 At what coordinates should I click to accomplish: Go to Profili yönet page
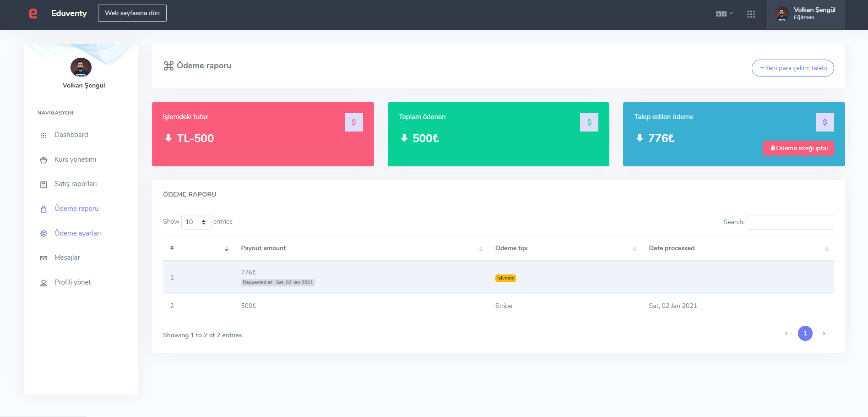tap(72, 282)
